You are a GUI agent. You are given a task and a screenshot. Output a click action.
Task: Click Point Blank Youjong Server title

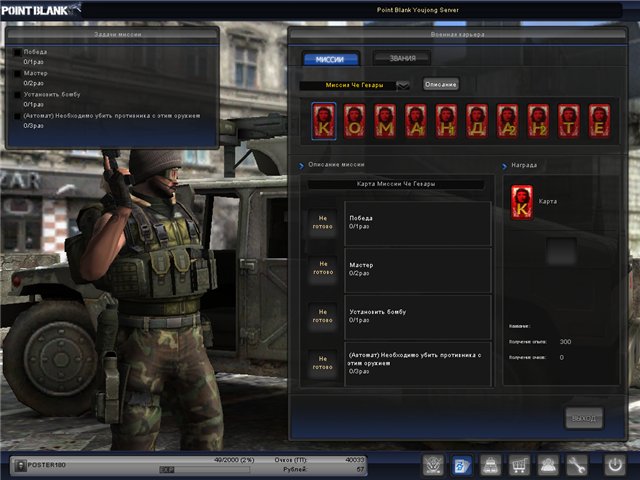tap(418, 10)
